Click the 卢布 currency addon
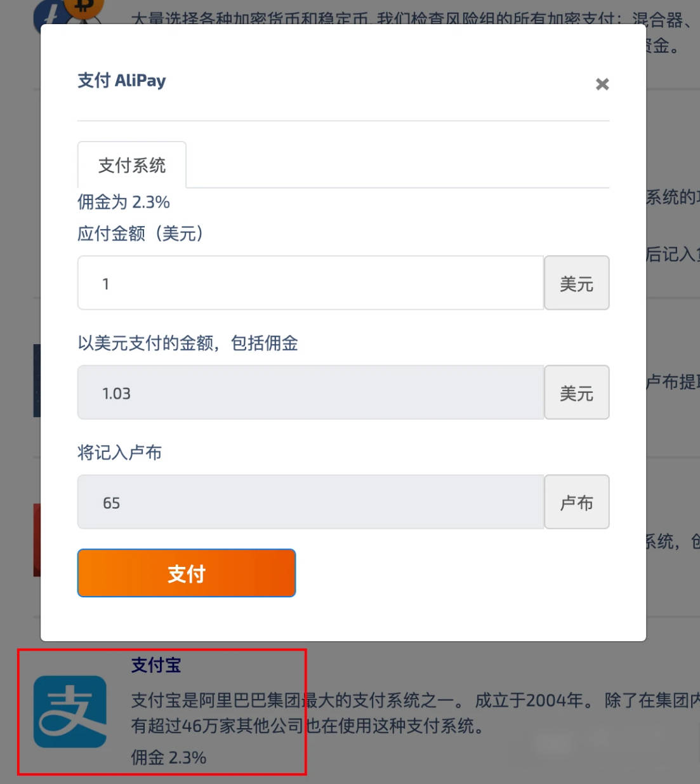Image resolution: width=700 pixels, height=784 pixels. [x=576, y=502]
